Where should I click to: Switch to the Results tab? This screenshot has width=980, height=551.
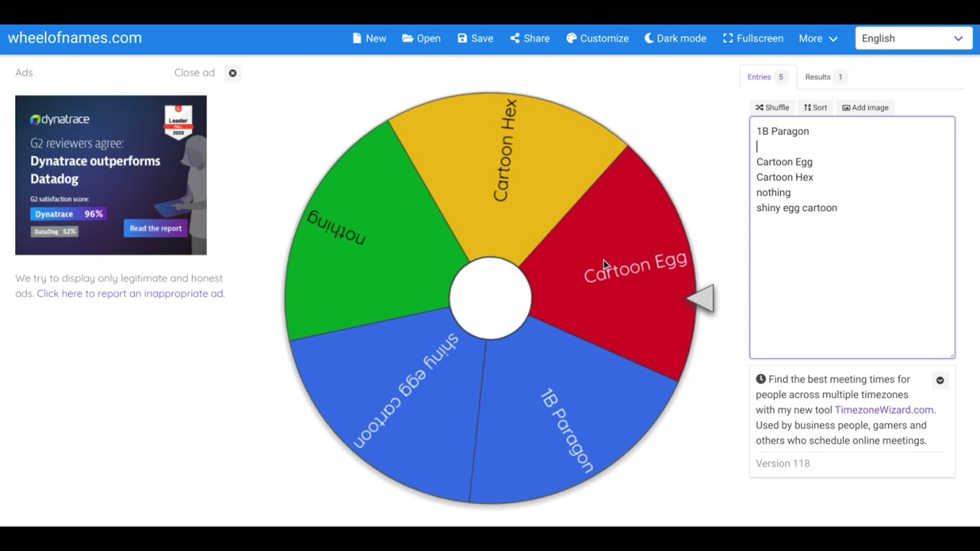point(825,77)
